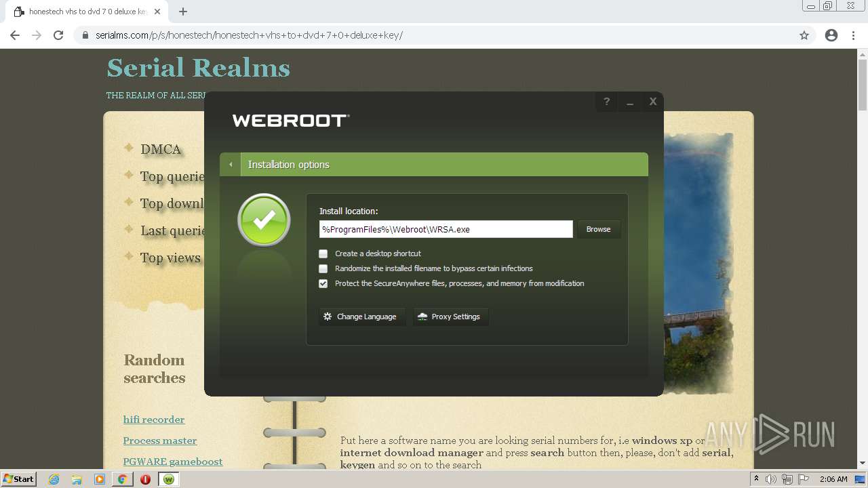This screenshot has height=488, width=868.
Task: Click the taskbar clock showing 2:06 AM
Action: [x=833, y=479]
